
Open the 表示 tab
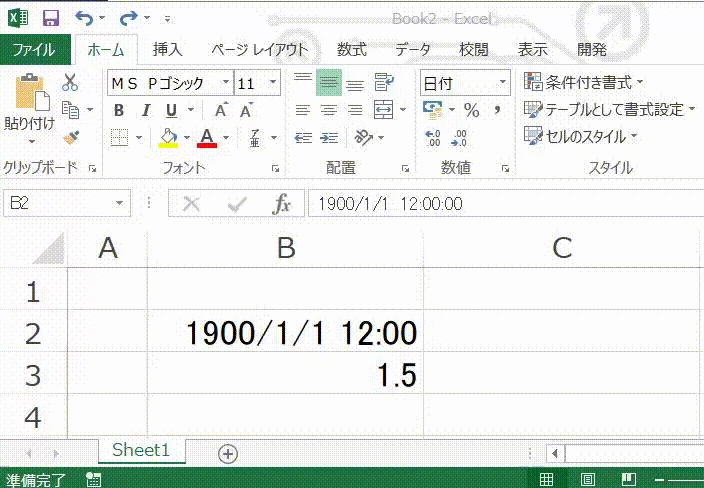click(x=532, y=49)
